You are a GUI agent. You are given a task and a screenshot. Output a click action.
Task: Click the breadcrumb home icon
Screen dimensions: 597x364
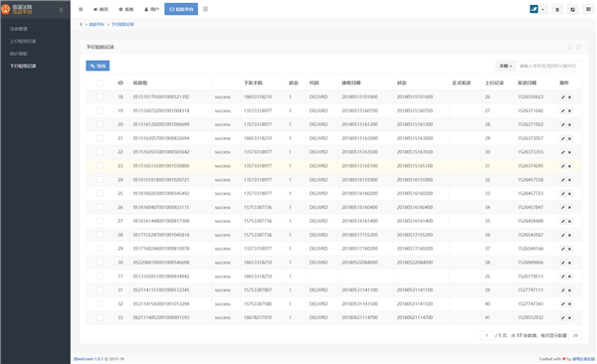click(x=81, y=25)
